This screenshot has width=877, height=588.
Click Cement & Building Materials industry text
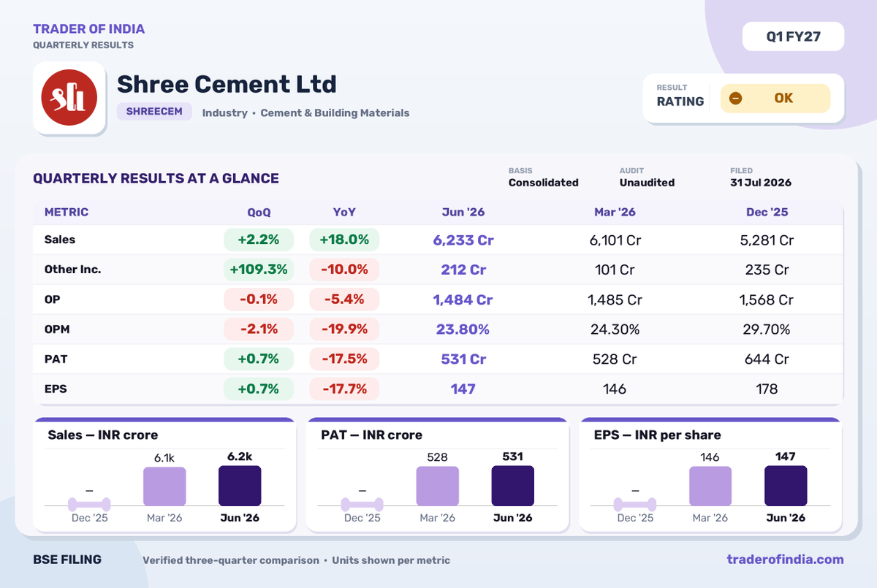[x=335, y=112]
